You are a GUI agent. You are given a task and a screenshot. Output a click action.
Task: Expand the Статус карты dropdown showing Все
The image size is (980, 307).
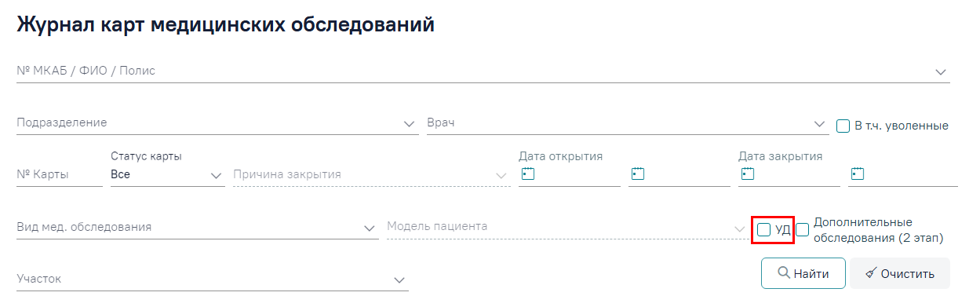click(x=217, y=175)
